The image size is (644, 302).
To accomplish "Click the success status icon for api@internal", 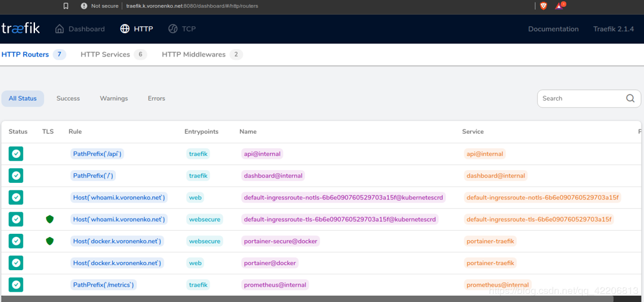I will (16, 154).
